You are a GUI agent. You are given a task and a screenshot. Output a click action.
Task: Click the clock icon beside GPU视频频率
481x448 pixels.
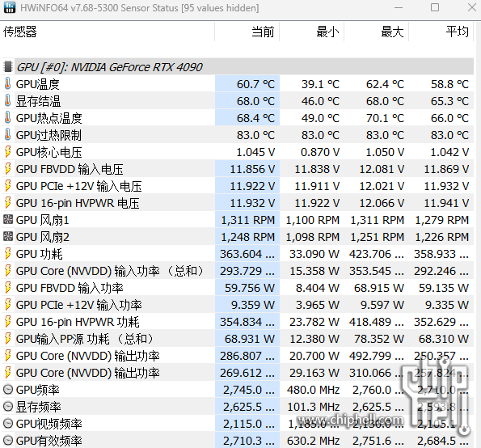click(x=7, y=424)
